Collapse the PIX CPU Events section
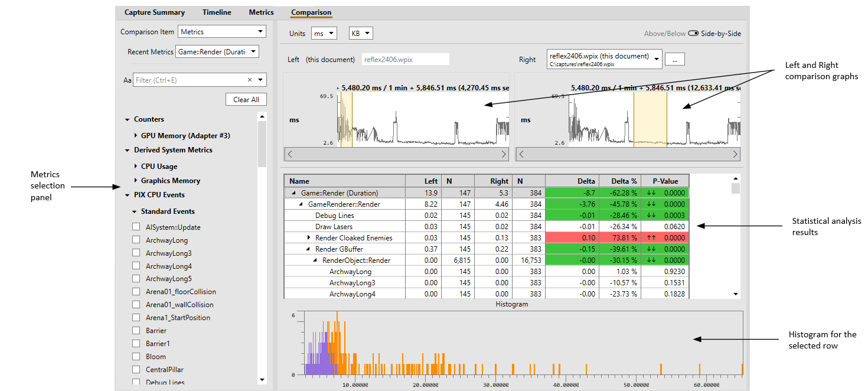Image resolution: width=868 pixels, height=391 pixels. pyautogui.click(x=127, y=195)
